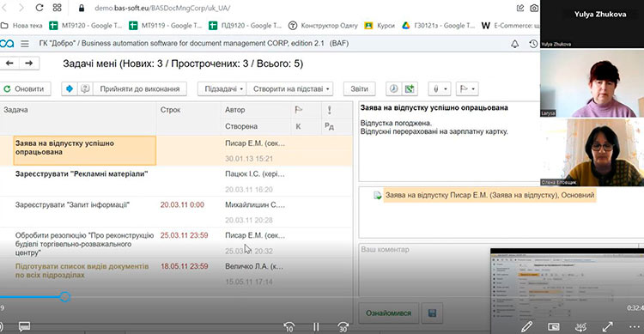Open the MT9119 Google Sheets bookmark
The image size is (644, 334).
pos(165,26)
